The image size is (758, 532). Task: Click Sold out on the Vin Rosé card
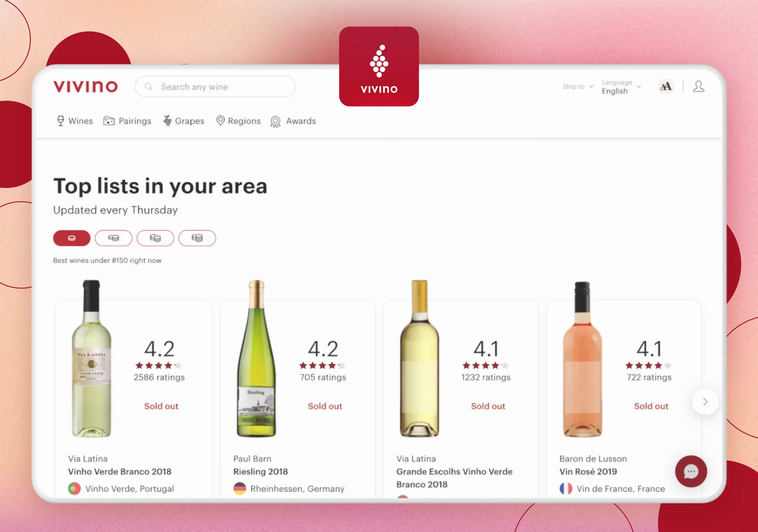(x=651, y=406)
